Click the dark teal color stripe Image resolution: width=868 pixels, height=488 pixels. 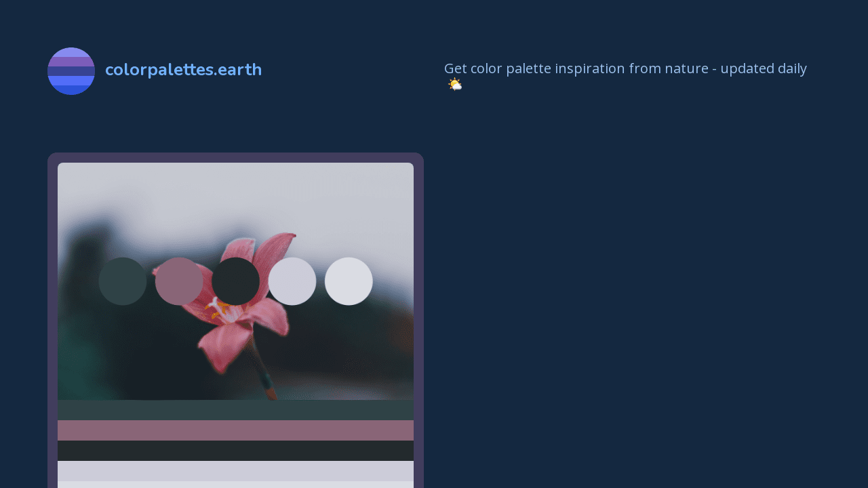(235, 410)
